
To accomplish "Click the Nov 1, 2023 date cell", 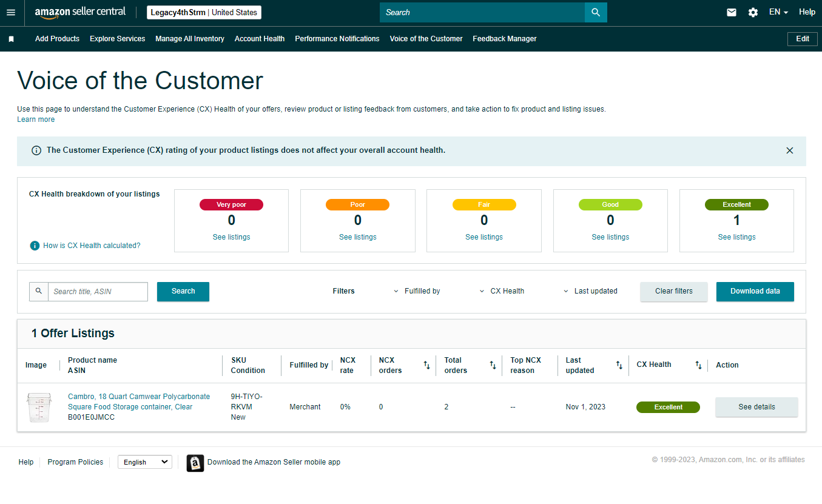I will 585,407.
